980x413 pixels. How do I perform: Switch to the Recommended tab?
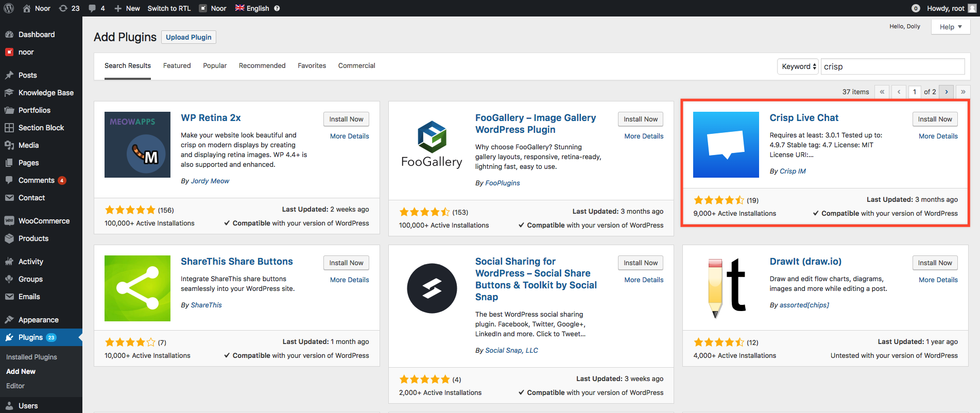point(262,65)
